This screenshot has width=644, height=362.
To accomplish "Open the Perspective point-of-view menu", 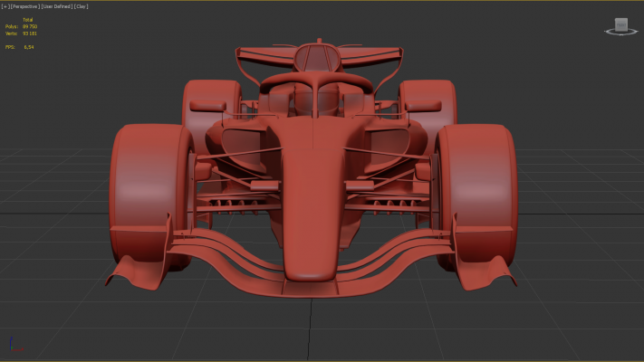I will 26,5.
